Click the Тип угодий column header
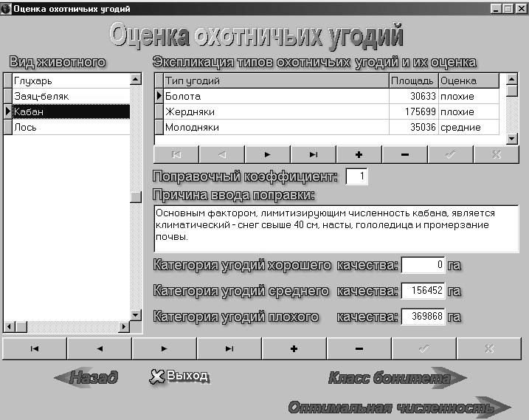 coord(276,80)
